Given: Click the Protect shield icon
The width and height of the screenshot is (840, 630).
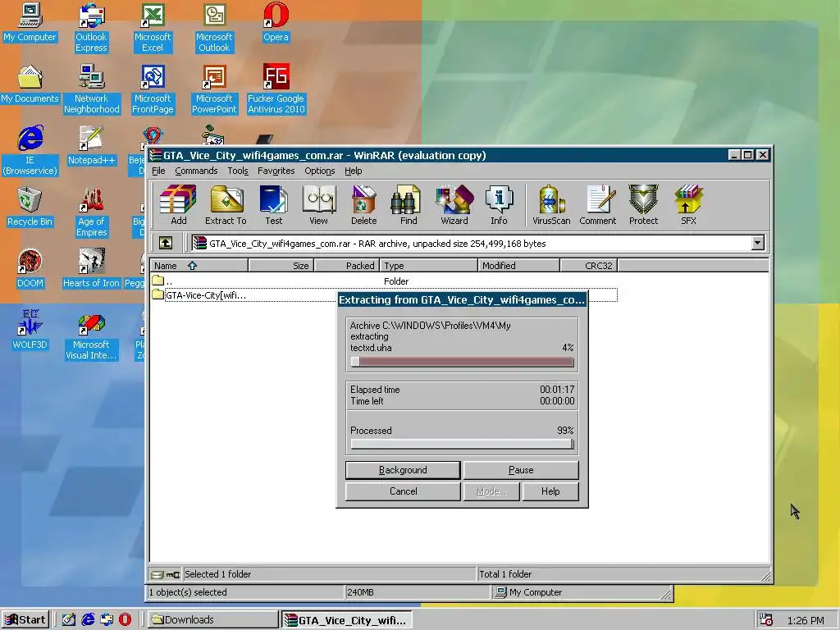Looking at the screenshot, I should tap(643, 204).
